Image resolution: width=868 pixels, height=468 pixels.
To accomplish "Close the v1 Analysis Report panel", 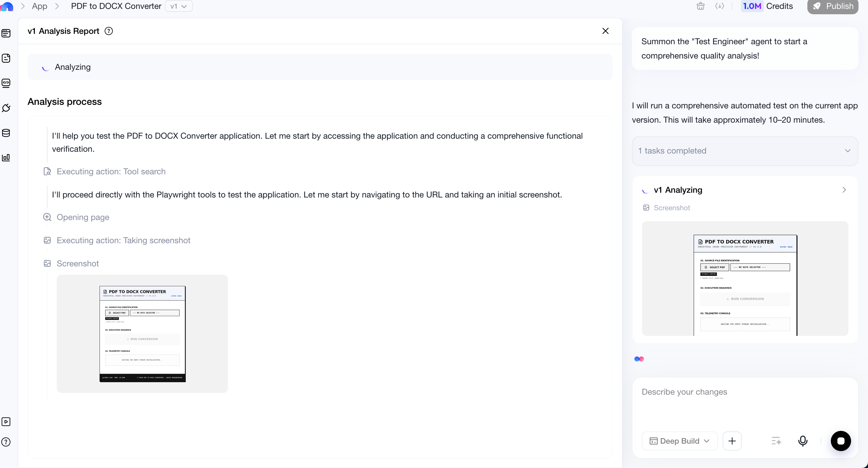I will [x=605, y=31].
